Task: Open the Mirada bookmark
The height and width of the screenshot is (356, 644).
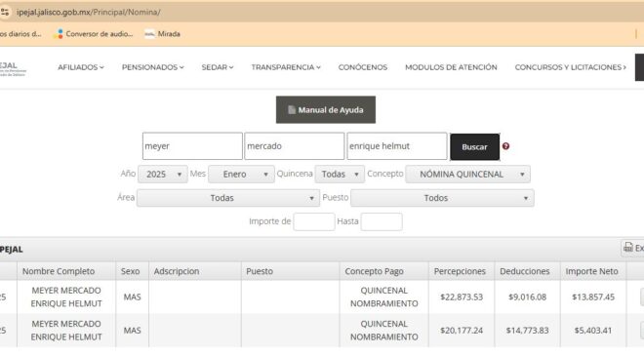Action: coord(163,34)
